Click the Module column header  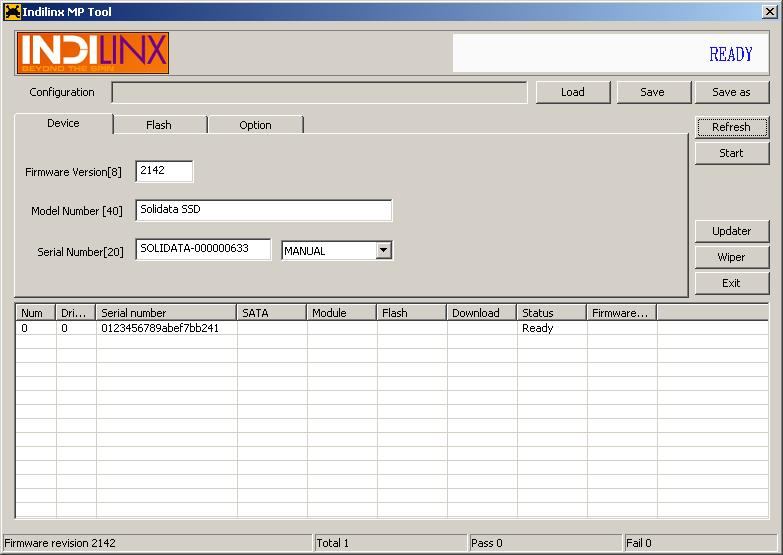click(x=342, y=313)
